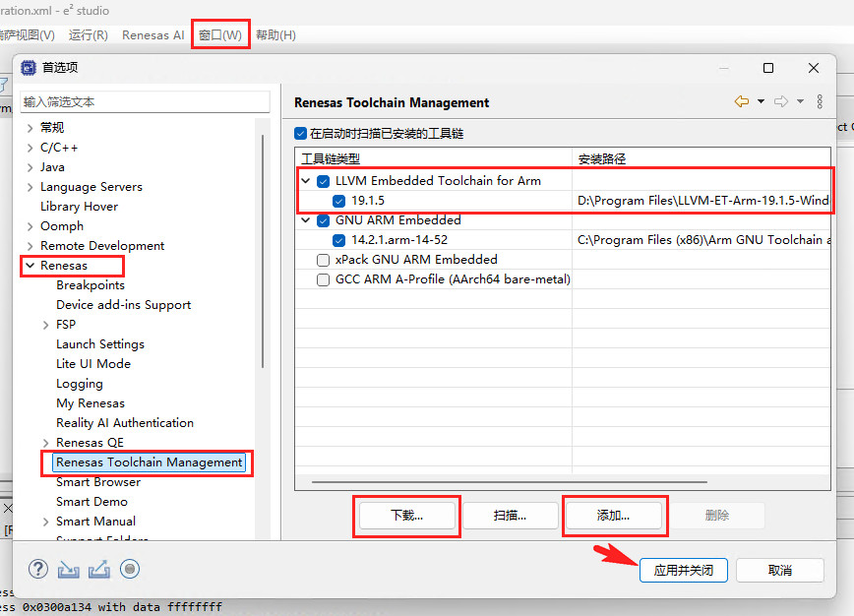This screenshot has height=616, width=854.
Task: Select My Renesas item
Action: [91, 403]
